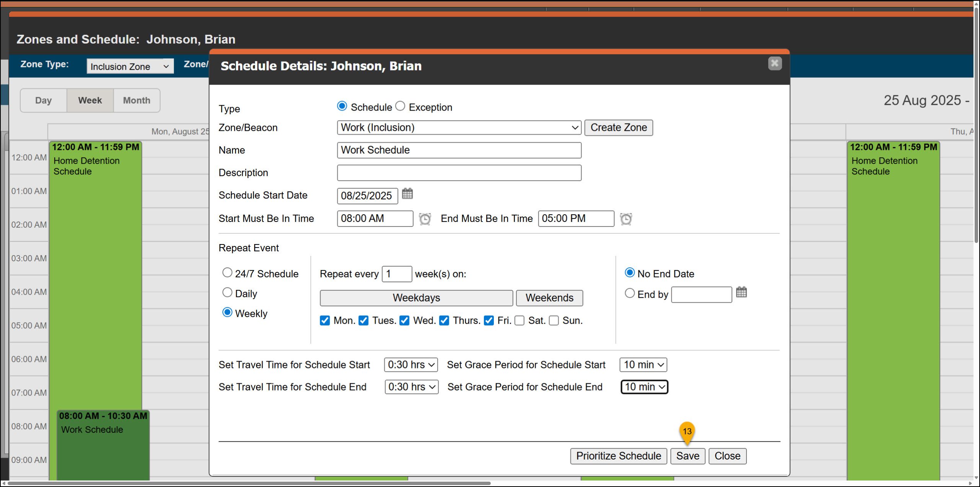Screen dimensions: 980x487
Task: Close the Schedule Details dialog with X icon
Action: coord(774,64)
